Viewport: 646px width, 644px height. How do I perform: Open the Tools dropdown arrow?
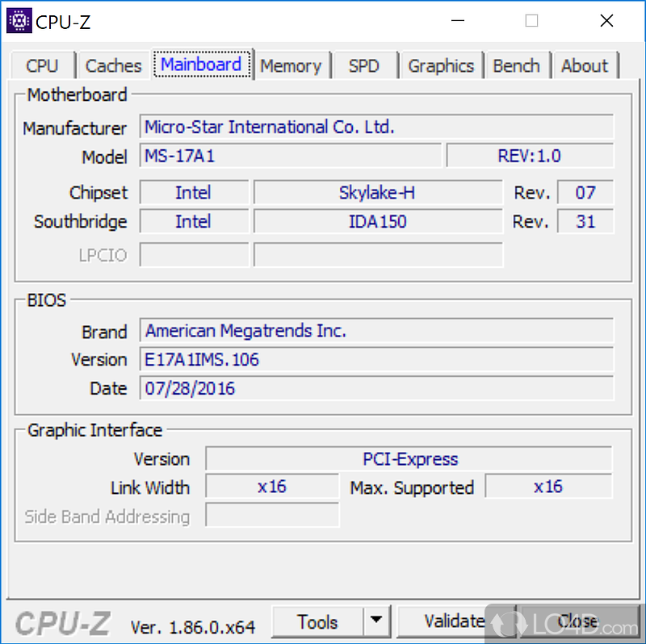point(376,621)
